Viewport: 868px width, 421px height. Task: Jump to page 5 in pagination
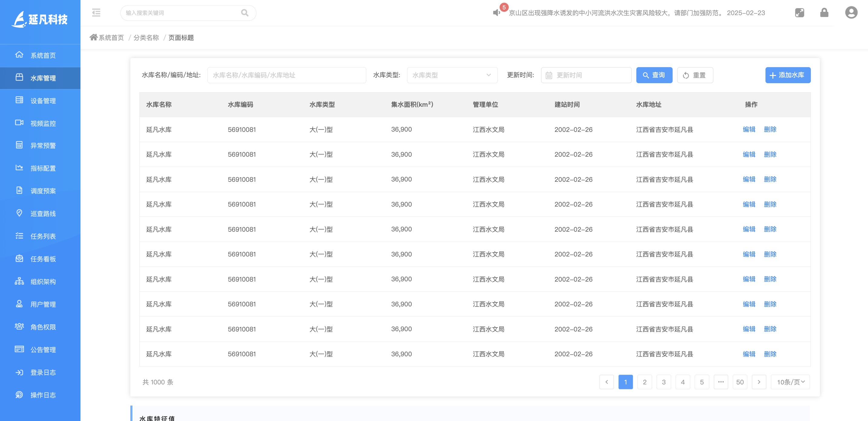702,382
